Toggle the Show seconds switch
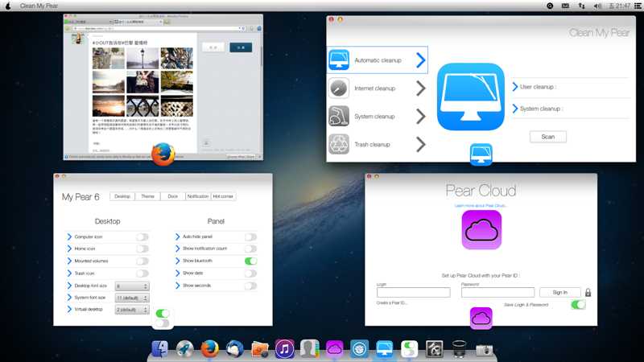The image size is (644, 362). 250,286
